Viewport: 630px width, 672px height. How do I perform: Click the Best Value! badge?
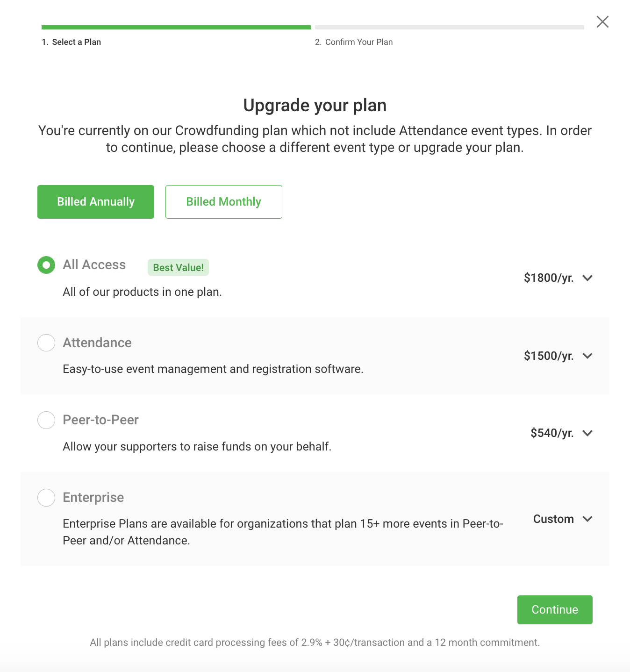(x=178, y=268)
